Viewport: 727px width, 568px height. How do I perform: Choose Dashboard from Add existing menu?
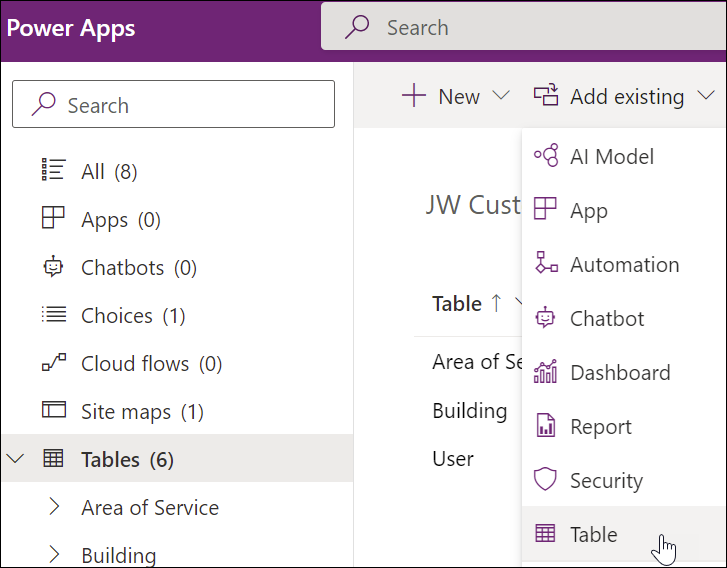pos(624,371)
